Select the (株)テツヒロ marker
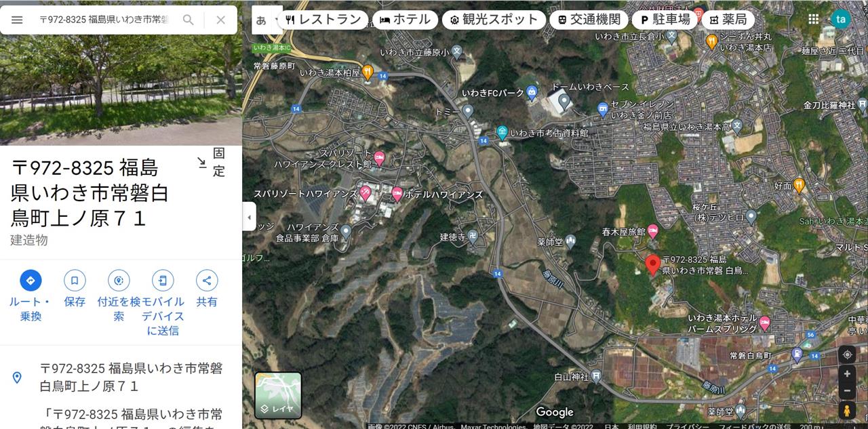This screenshot has width=868, height=429. click(751, 217)
